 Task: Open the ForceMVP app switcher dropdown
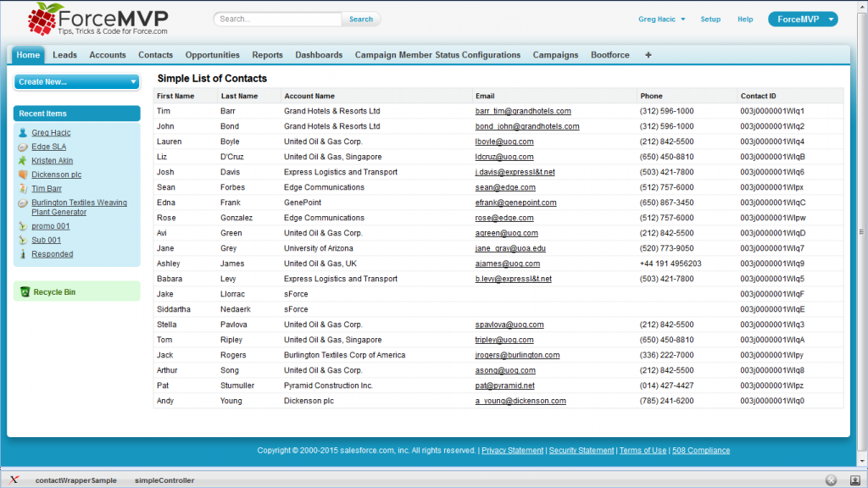click(x=832, y=19)
